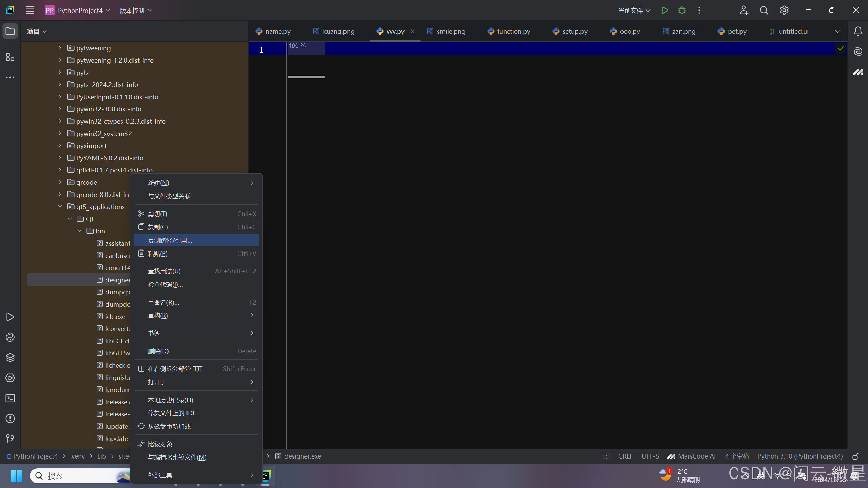Open IDE settings gear menu

pyautogui.click(x=784, y=11)
